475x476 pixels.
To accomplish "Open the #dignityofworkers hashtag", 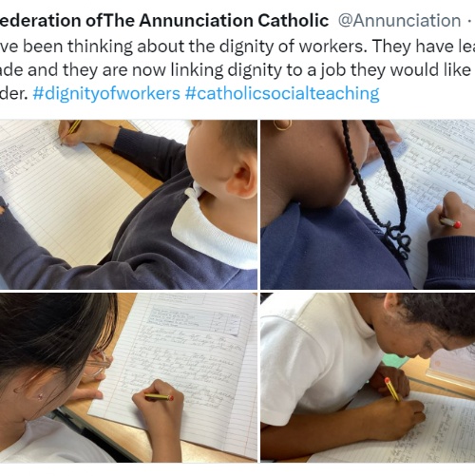I will (x=106, y=93).
